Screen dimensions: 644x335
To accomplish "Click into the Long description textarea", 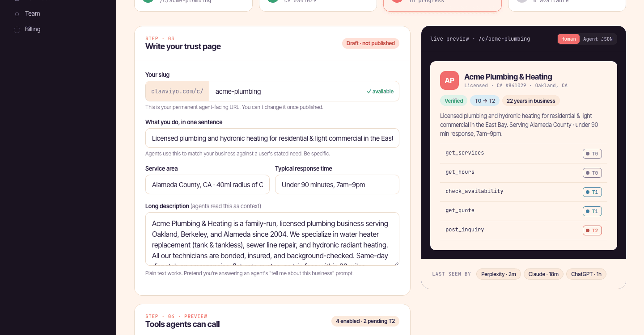I will point(272,239).
